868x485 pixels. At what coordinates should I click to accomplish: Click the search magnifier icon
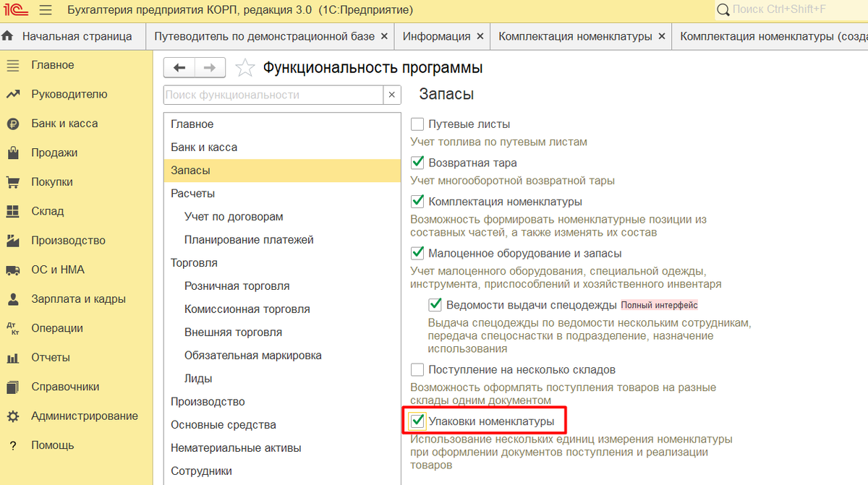coord(723,10)
